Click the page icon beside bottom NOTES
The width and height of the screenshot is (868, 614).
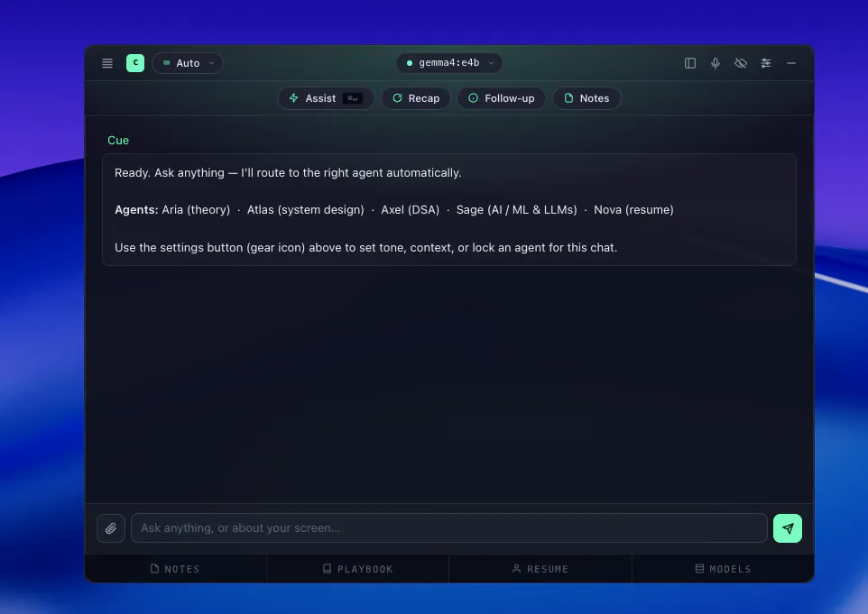155,569
